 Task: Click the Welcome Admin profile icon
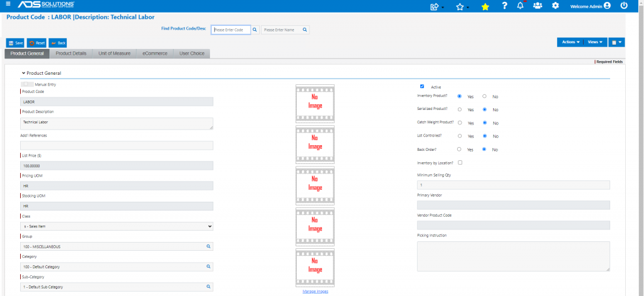607,6
